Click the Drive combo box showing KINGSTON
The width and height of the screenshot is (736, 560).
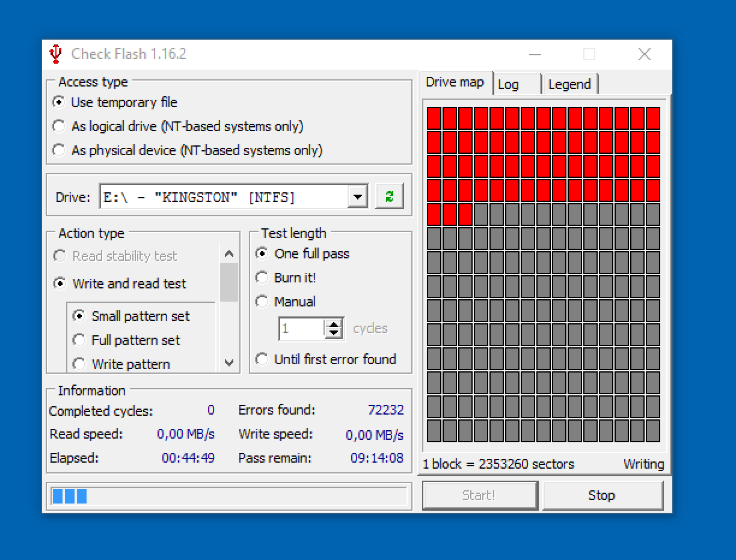pos(233,196)
